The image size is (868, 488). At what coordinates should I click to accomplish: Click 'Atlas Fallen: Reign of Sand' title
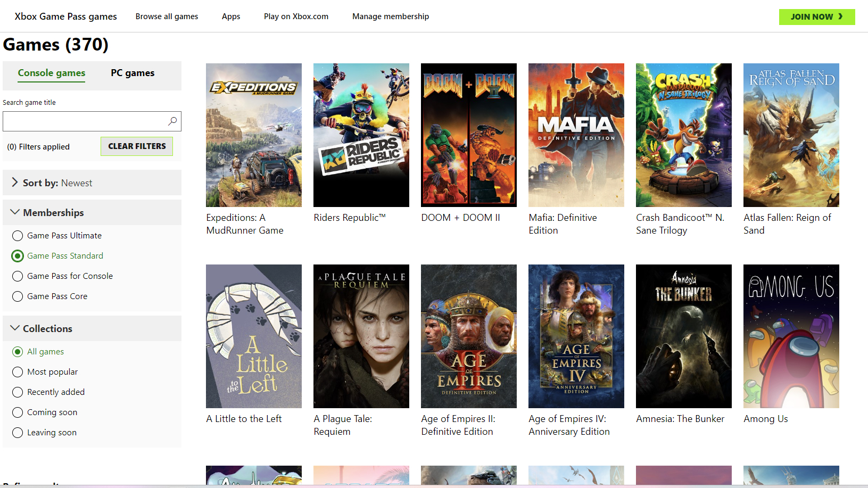tap(787, 224)
